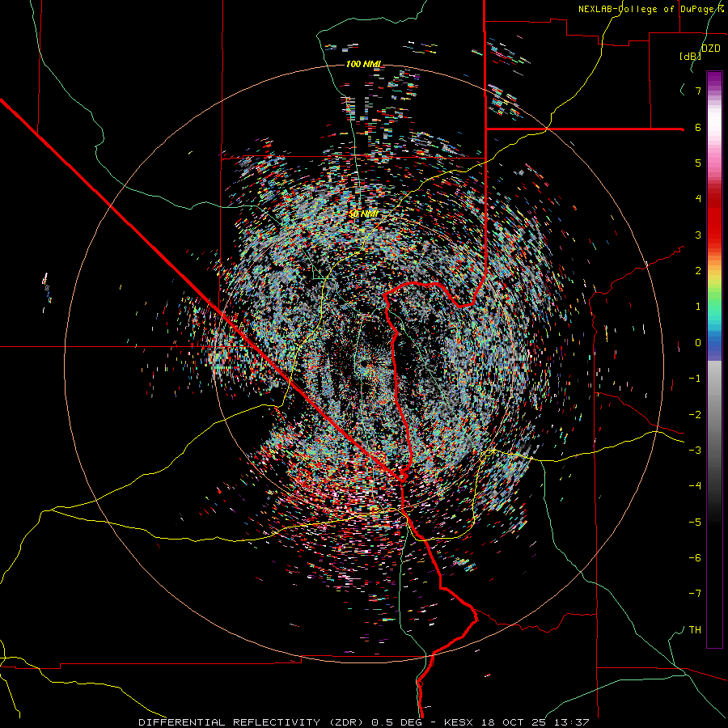Click the '-6' value on color scale
728x728 pixels.
[x=695, y=558]
